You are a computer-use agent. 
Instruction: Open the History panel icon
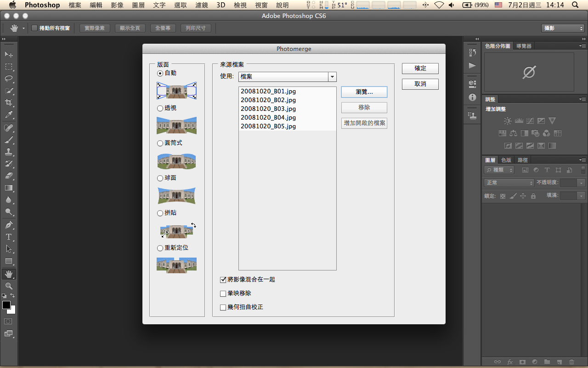472,52
